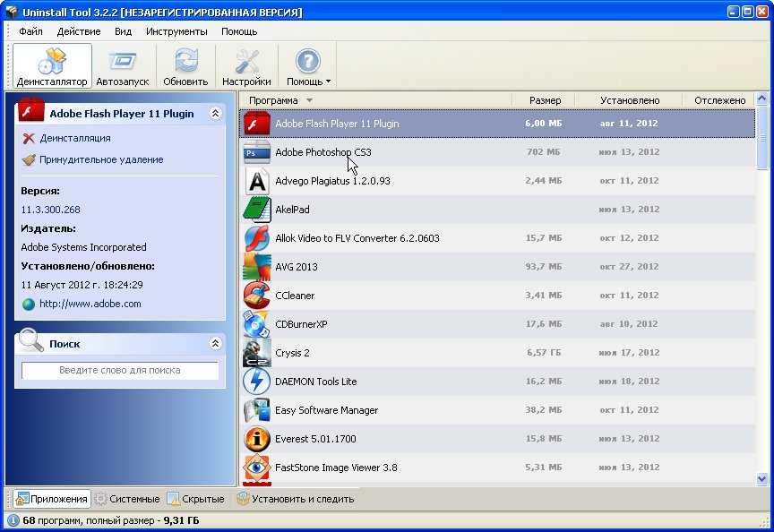774x532 pixels.
Task: Collapse the Поиск search panel
Action: click(x=215, y=344)
